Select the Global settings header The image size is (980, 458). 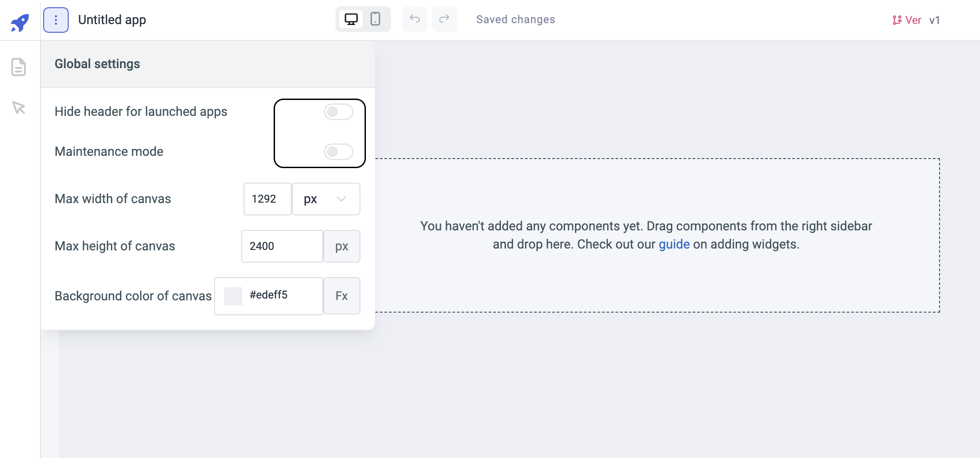point(97,64)
